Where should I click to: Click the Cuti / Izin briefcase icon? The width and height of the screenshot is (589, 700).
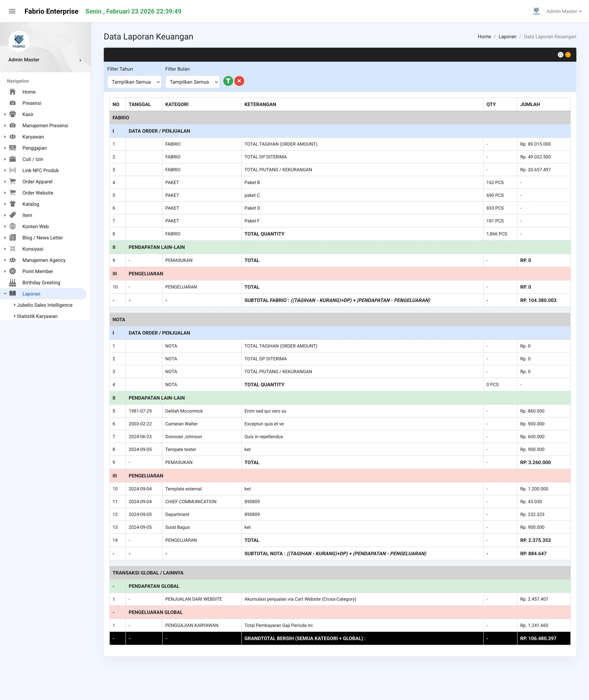(x=13, y=159)
